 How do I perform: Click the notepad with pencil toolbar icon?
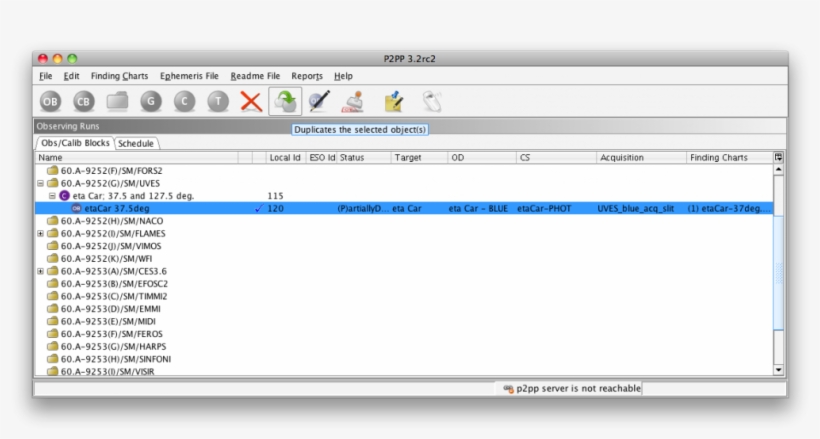[394, 101]
